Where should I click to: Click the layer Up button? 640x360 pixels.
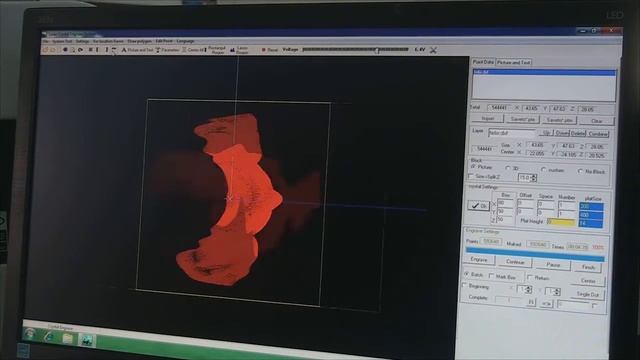coord(546,133)
